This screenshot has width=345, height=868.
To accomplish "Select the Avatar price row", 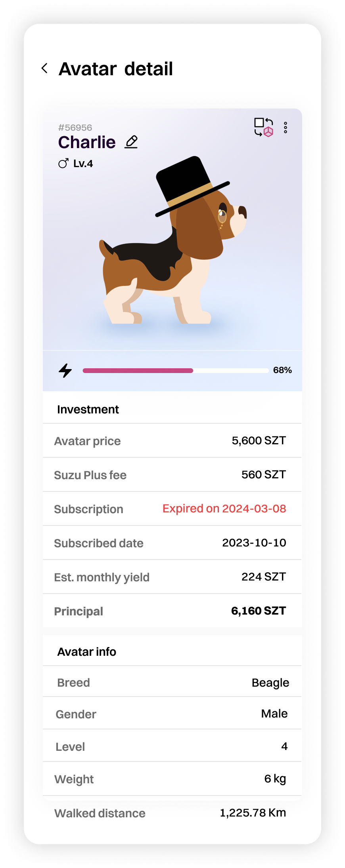I will 172,441.
